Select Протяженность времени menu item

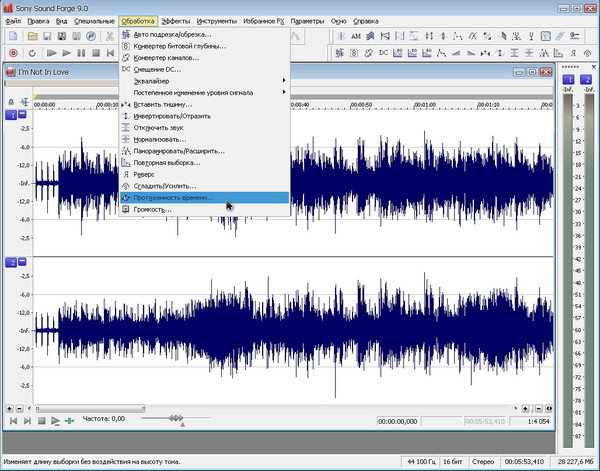tap(205, 198)
